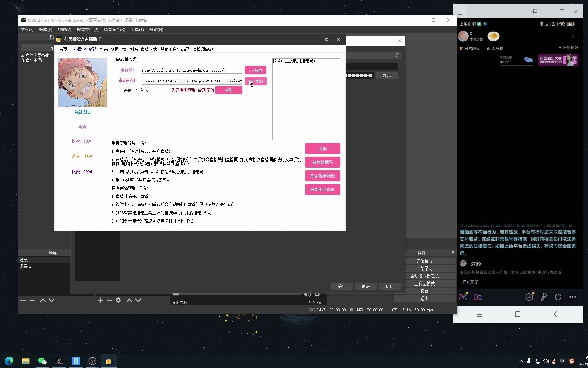Open File Explorer from taskbar
Viewport: 588px width, 368px height.
(x=26, y=361)
